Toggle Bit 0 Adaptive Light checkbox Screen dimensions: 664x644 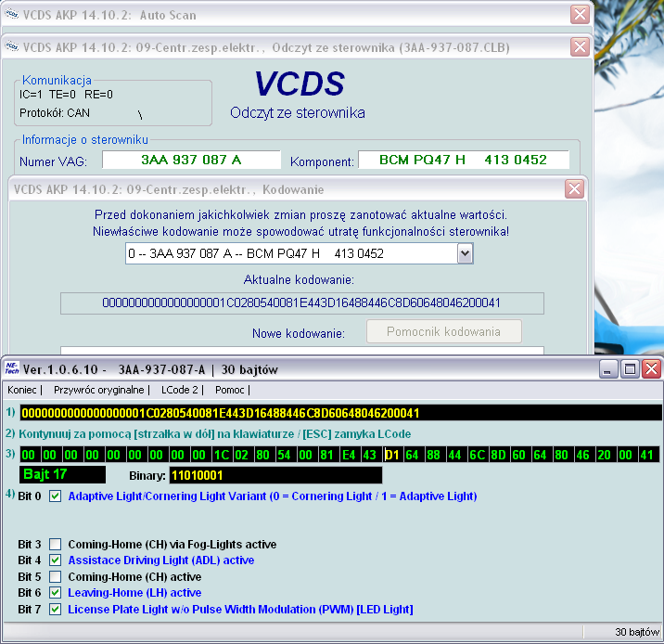tap(55, 496)
